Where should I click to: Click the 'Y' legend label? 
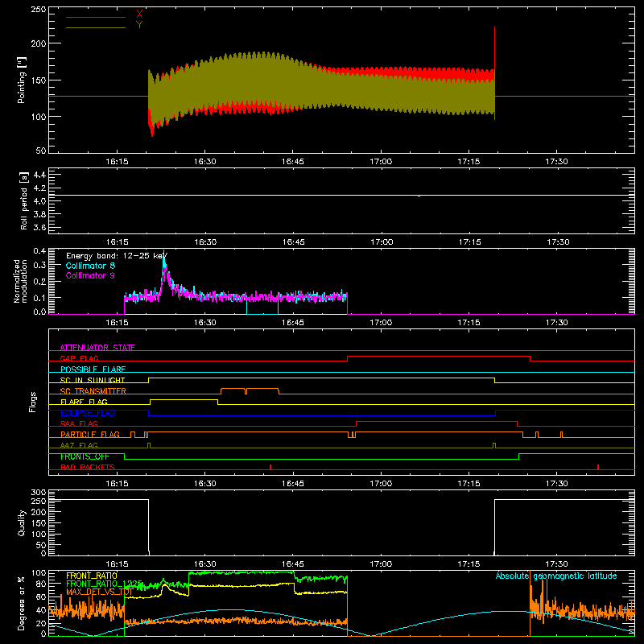139,25
